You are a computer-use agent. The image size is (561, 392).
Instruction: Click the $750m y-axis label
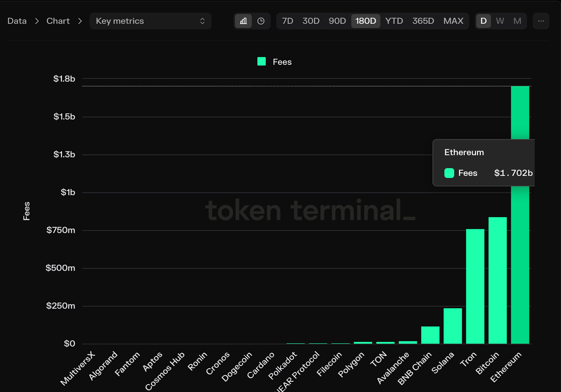[61, 230]
